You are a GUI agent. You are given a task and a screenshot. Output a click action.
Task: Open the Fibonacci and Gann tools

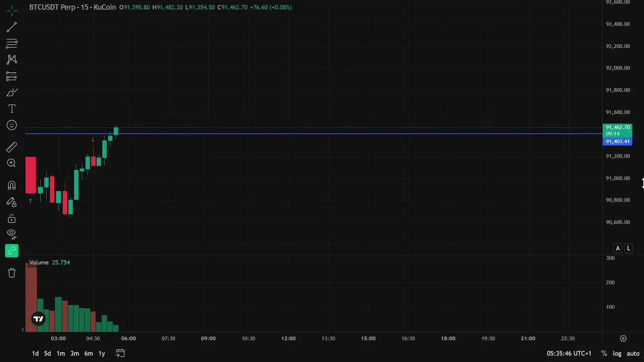tap(12, 43)
